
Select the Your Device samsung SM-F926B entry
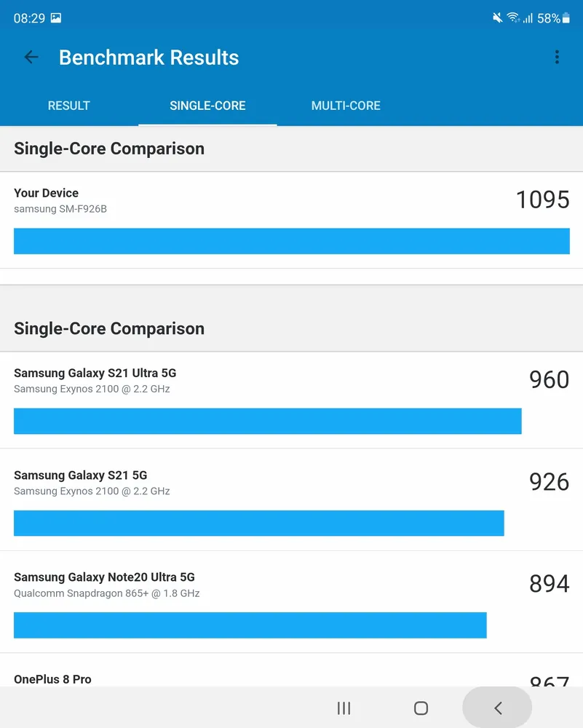click(291, 220)
